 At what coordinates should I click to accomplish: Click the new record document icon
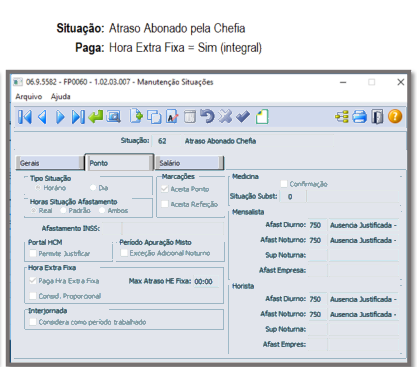(136, 117)
